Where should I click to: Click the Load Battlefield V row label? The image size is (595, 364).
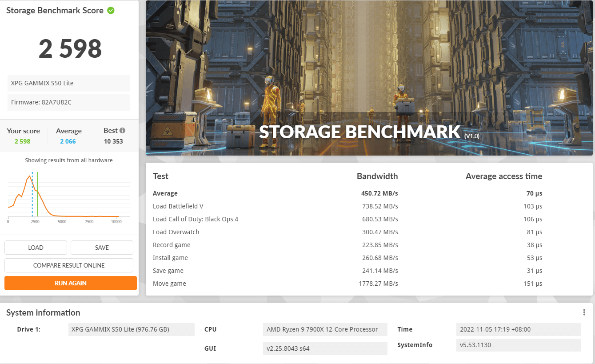pos(178,206)
